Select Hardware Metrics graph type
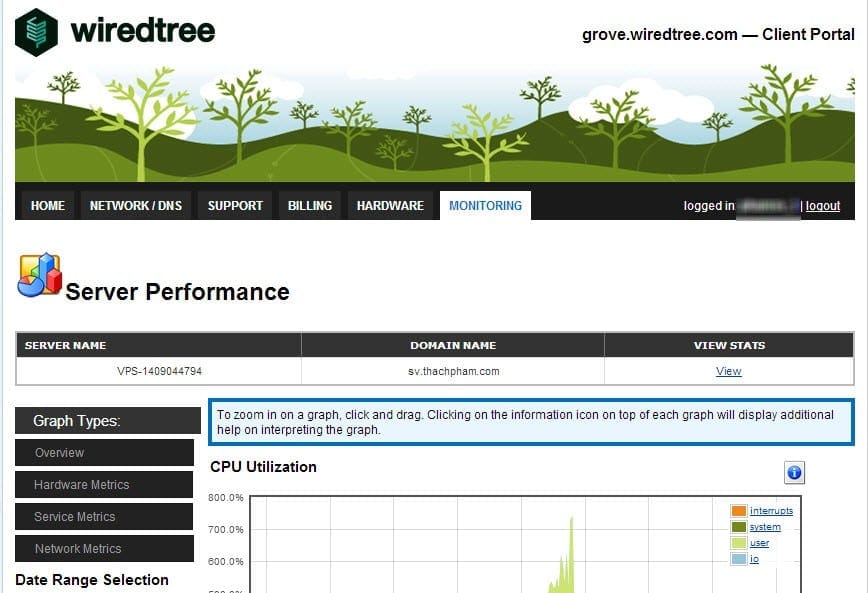The width and height of the screenshot is (868, 593). (x=105, y=484)
